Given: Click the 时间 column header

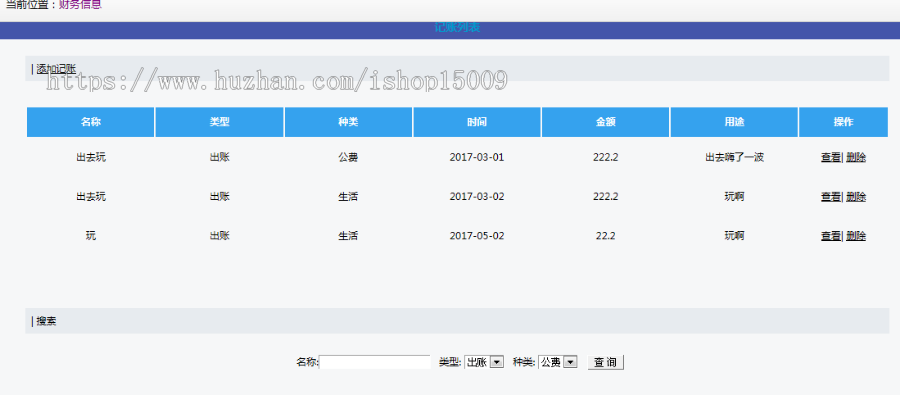Looking at the screenshot, I should (477, 122).
